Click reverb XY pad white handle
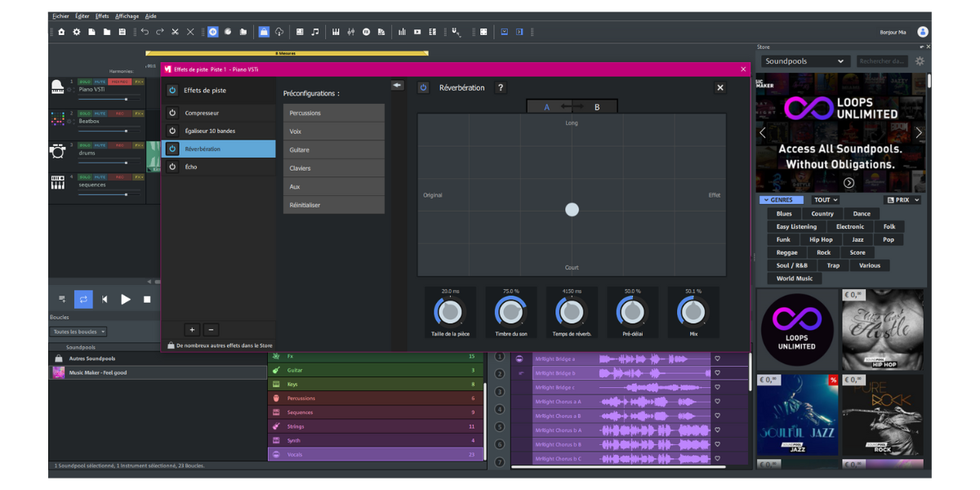The width and height of the screenshot is (980, 490). [x=572, y=210]
